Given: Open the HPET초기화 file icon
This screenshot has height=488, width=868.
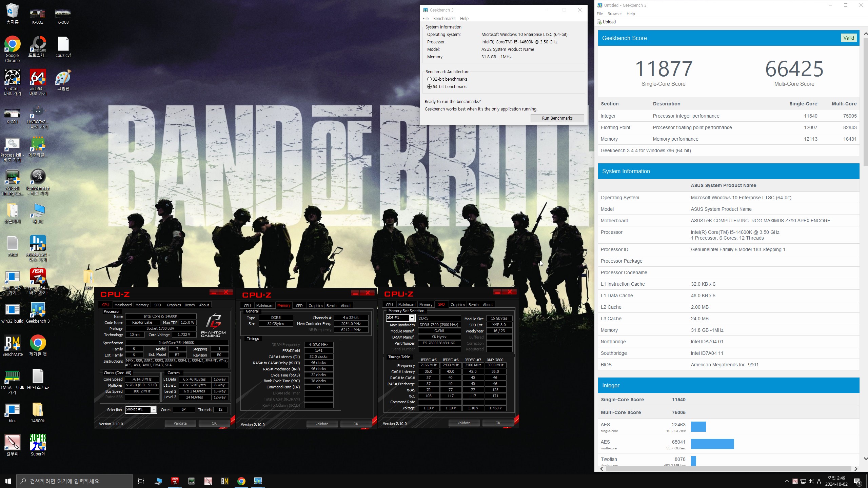Looking at the screenshot, I should coord(38,379).
